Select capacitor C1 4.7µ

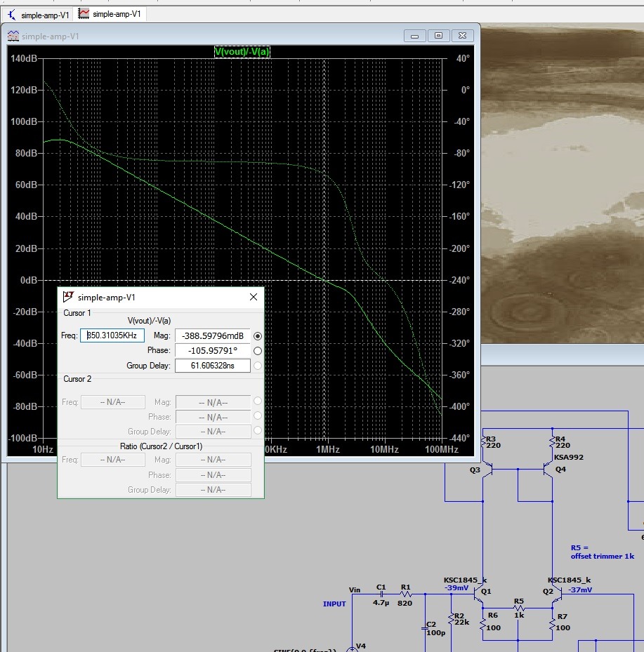point(381,594)
